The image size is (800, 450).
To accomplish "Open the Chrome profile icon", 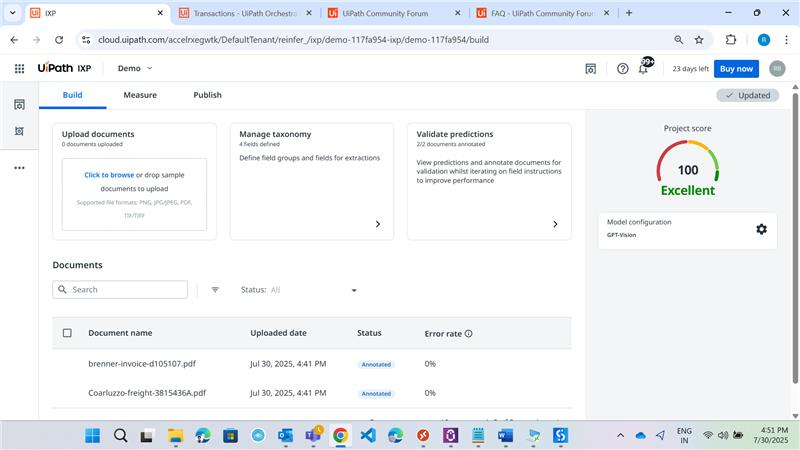I will 764,40.
